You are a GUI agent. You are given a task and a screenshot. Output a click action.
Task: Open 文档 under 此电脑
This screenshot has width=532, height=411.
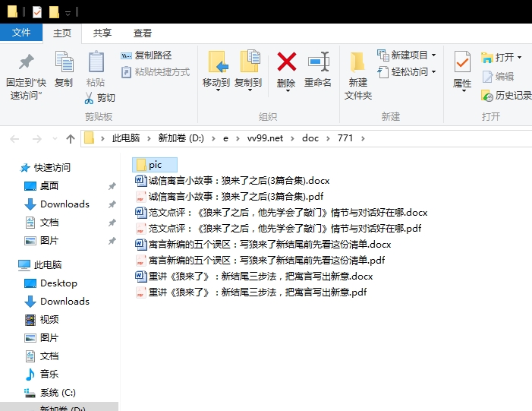click(42, 356)
